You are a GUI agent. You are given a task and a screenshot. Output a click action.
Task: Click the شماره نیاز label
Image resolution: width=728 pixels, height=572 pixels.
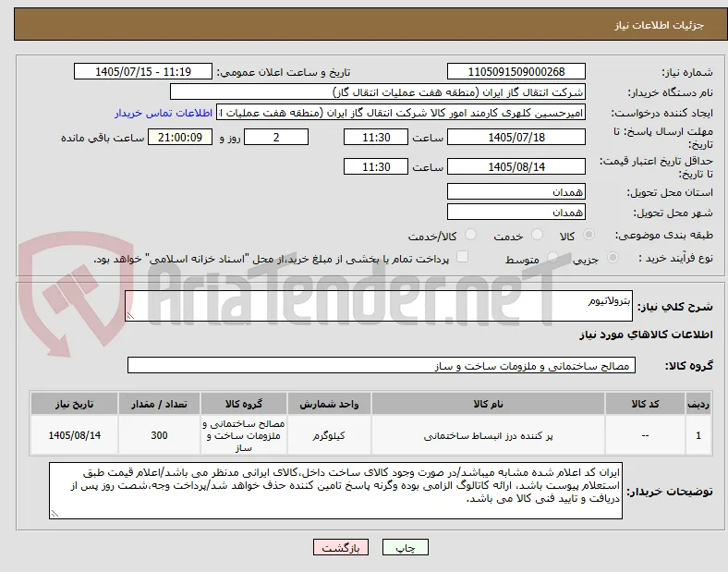(x=687, y=72)
